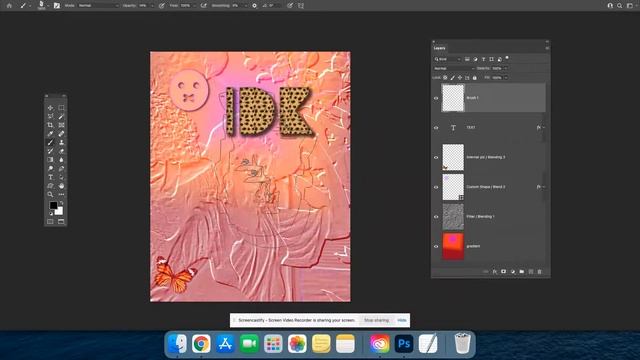Open brush settings panel icon in options bar
Image resolution: width=640 pixels, height=360 pixels.
pos(57,6)
